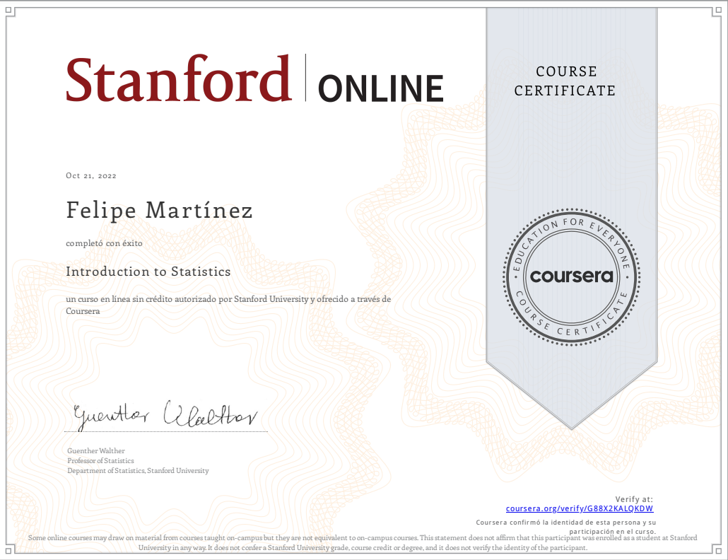
Task: Click the footer disclaimer about online courses
Action: click(362, 543)
